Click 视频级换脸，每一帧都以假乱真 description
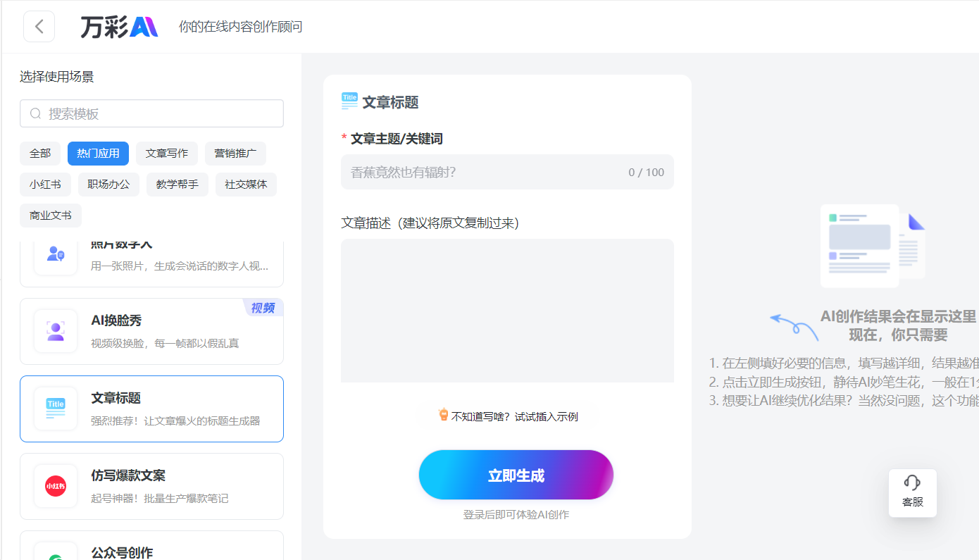Screen dimensions: 979x560 tap(165, 344)
